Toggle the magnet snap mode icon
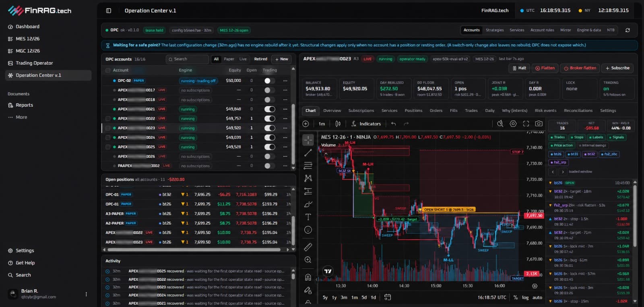This screenshot has height=307, width=644. [x=308, y=277]
